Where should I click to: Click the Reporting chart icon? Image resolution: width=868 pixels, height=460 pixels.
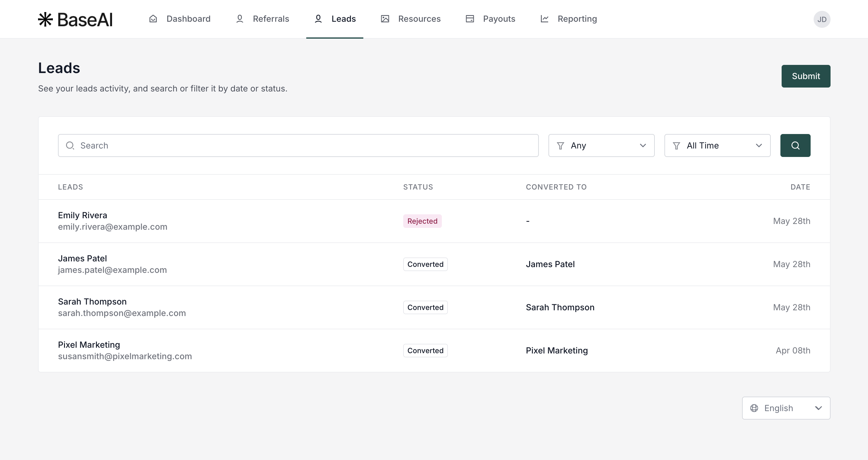pos(545,19)
